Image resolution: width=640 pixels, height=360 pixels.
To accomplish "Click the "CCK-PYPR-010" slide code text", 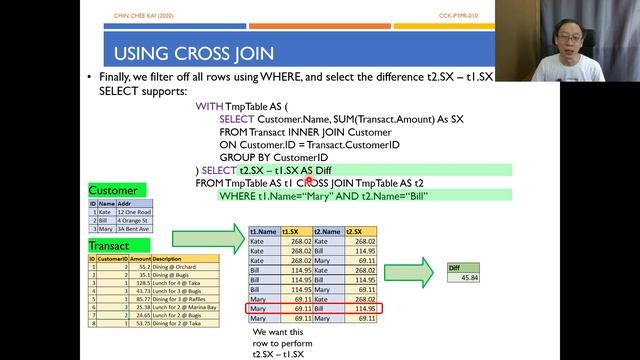I will point(458,16).
